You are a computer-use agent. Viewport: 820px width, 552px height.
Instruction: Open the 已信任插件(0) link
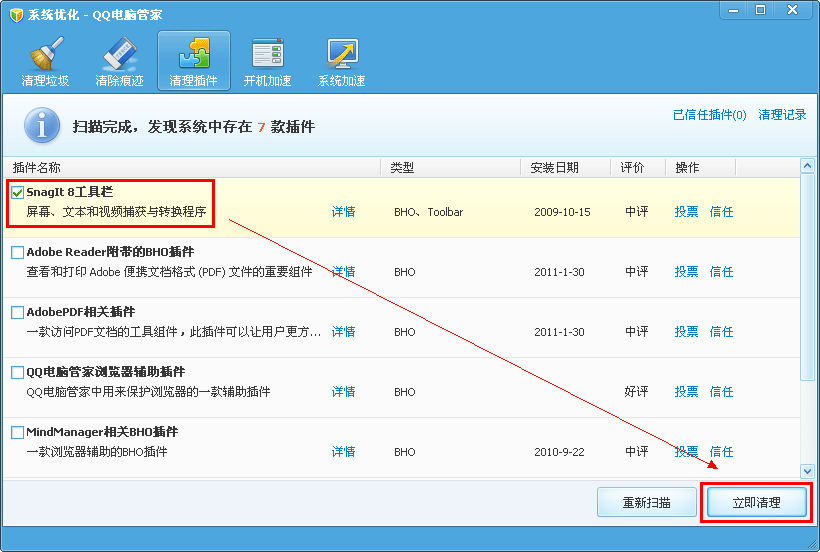(710, 115)
